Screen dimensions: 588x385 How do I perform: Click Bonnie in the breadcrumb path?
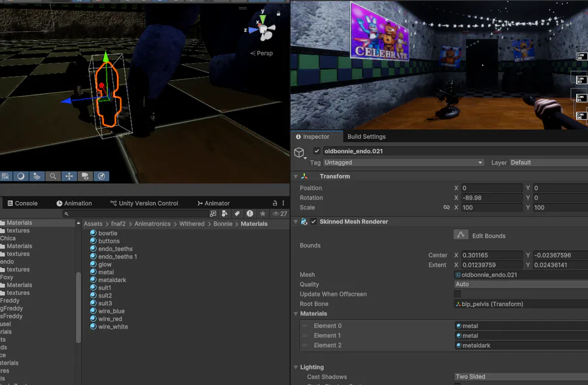coord(223,224)
